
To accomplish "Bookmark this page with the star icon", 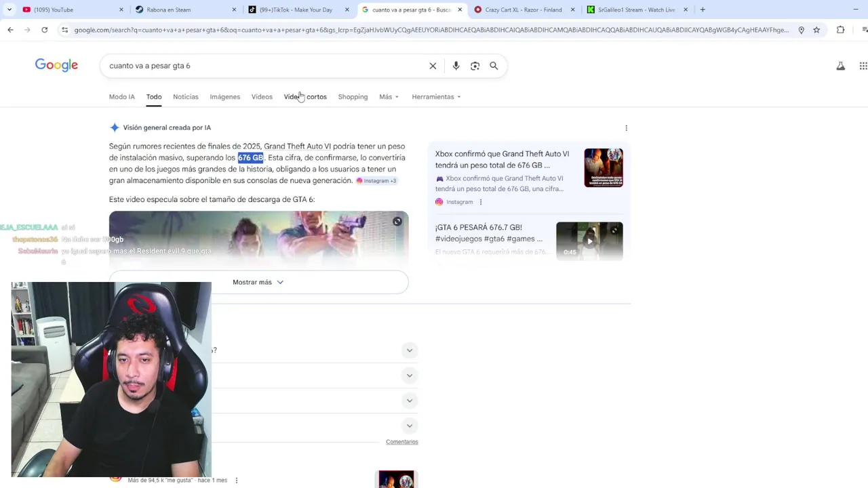I will click(x=816, y=30).
